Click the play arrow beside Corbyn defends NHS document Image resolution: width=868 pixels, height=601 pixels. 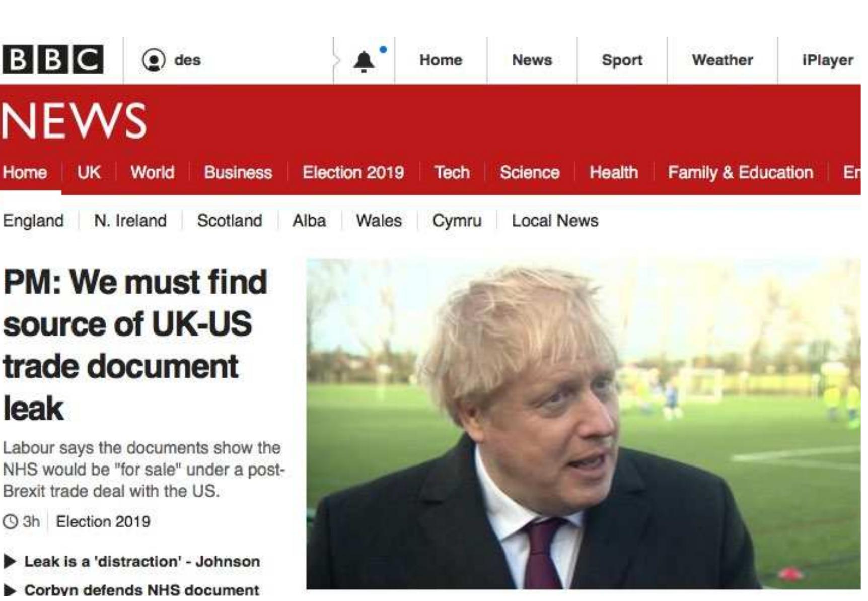(x=10, y=590)
